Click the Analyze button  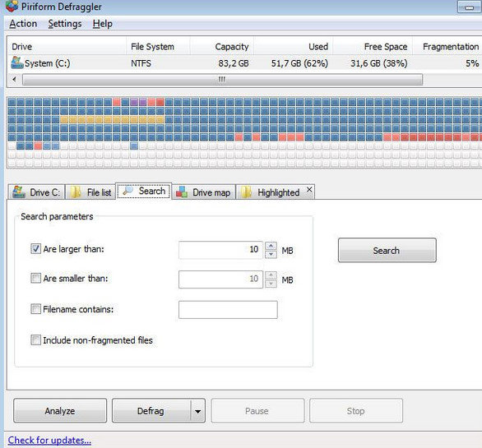click(x=60, y=411)
